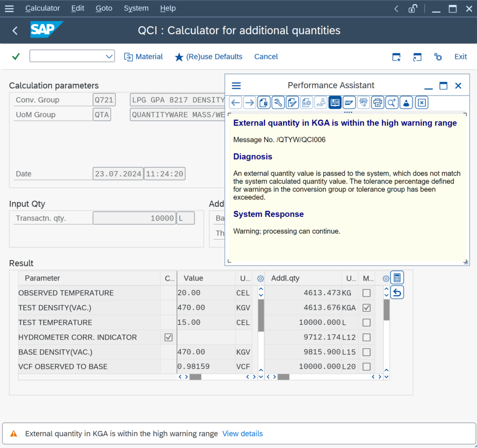The image size is (477, 448).
Task: Click the back arrow beside the SAP logo
Action: pyautogui.click(x=15, y=30)
